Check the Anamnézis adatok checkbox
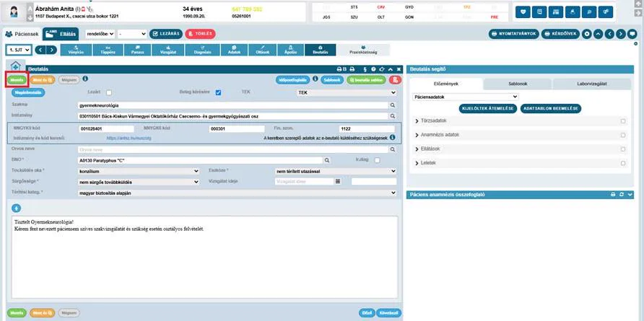The width and height of the screenshot is (644, 321). [623, 135]
